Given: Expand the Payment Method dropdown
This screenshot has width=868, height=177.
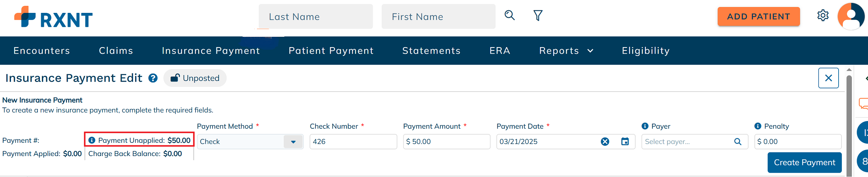Looking at the screenshot, I should pyautogui.click(x=293, y=142).
